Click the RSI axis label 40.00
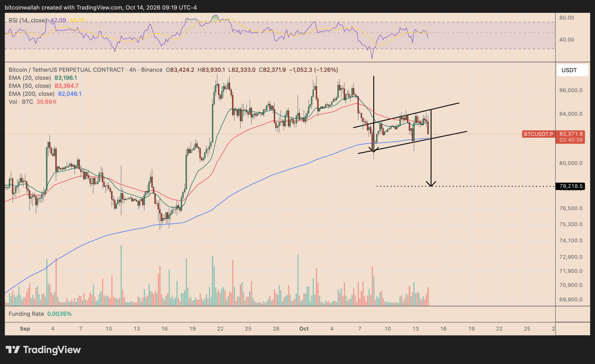The height and width of the screenshot is (364, 595). tap(567, 40)
